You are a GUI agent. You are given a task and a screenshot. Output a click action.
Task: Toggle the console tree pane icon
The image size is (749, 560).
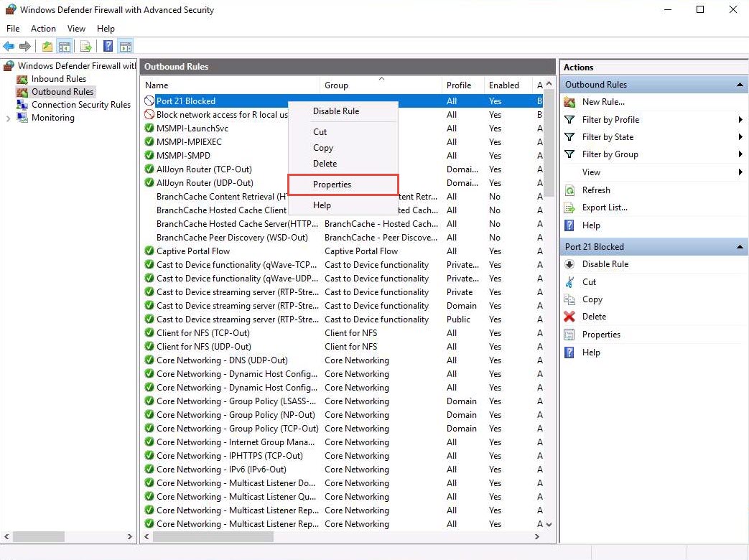[64, 47]
